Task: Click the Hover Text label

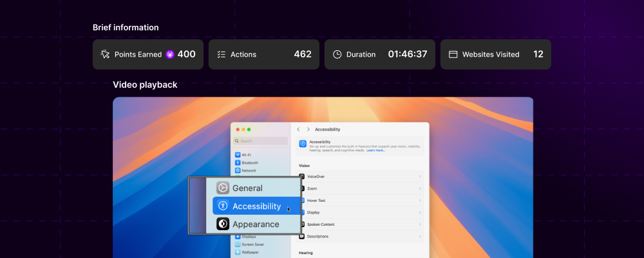Action: (316, 201)
